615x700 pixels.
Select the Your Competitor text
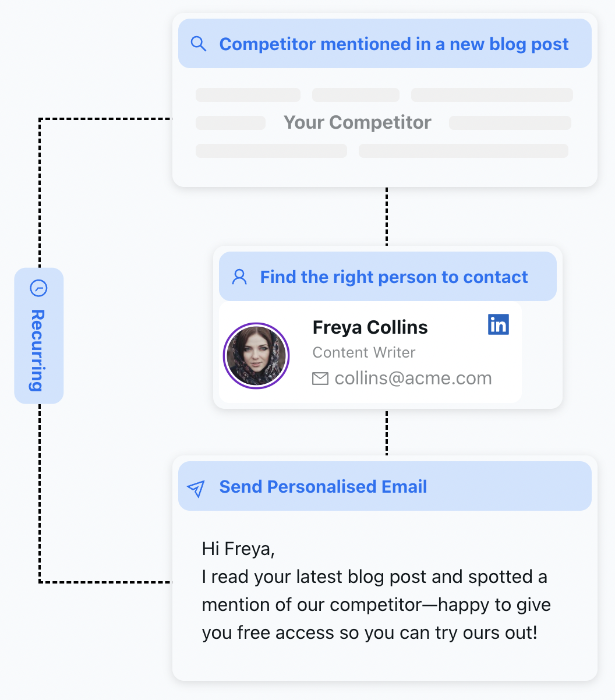pos(357,122)
